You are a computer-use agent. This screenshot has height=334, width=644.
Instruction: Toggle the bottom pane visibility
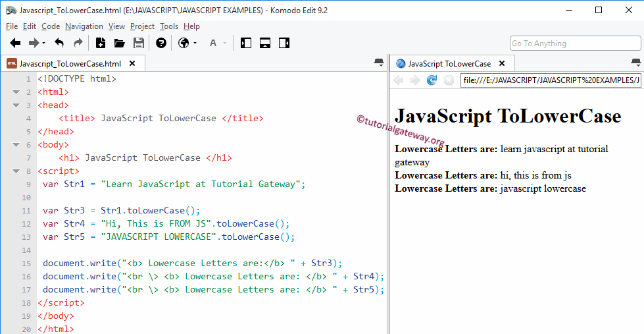point(265,43)
